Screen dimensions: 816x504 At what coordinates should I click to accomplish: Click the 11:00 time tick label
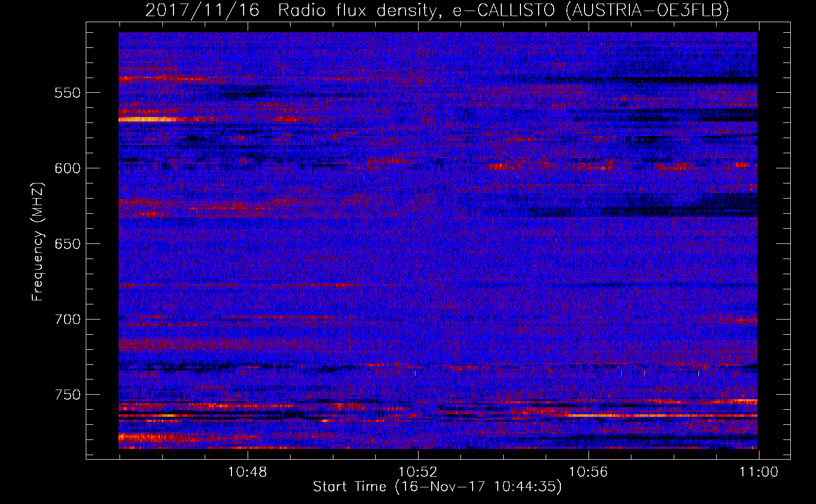(759, 472)
